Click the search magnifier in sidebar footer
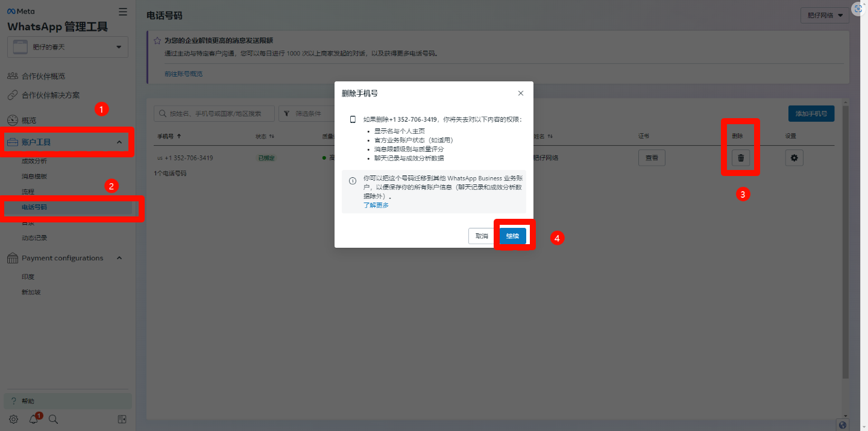Screen dimensions: 868x431 coord(53,420)
